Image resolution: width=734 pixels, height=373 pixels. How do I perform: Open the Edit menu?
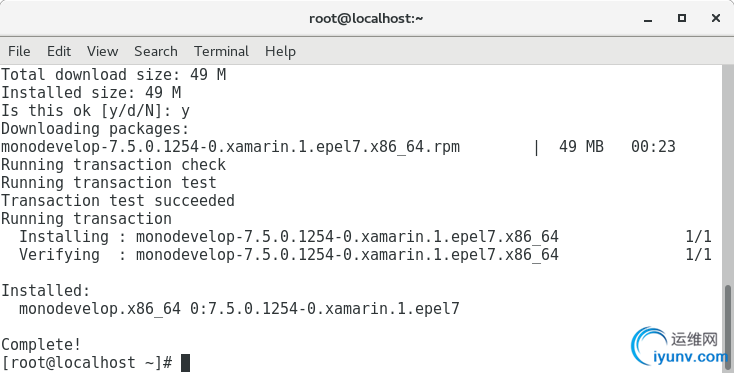tap(59, 51)
